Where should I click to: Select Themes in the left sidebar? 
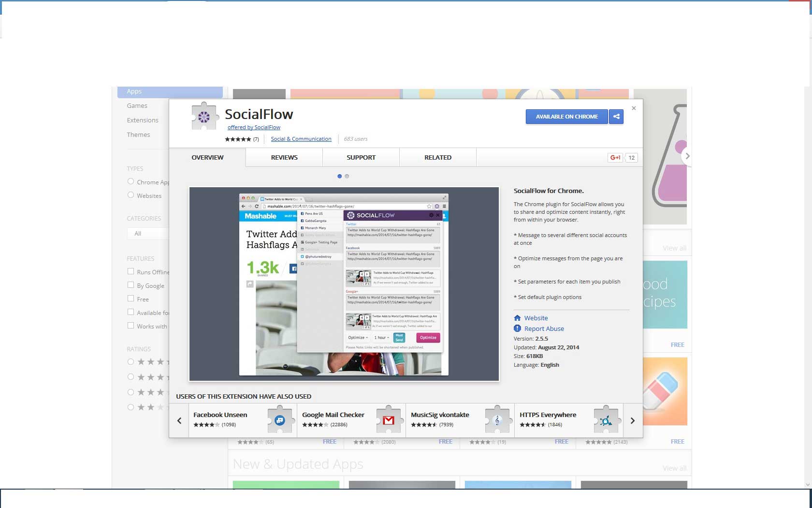(x=138, y=135)
